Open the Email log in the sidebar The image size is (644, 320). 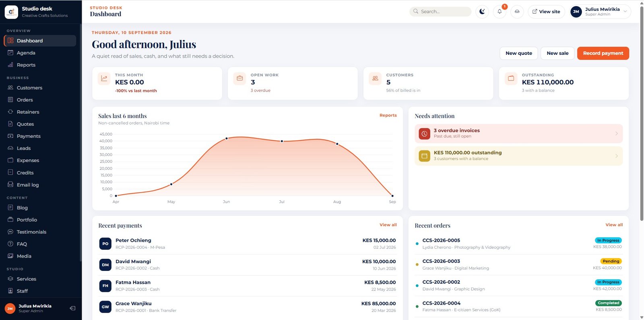pyautogui.click(x=40, y=185)
